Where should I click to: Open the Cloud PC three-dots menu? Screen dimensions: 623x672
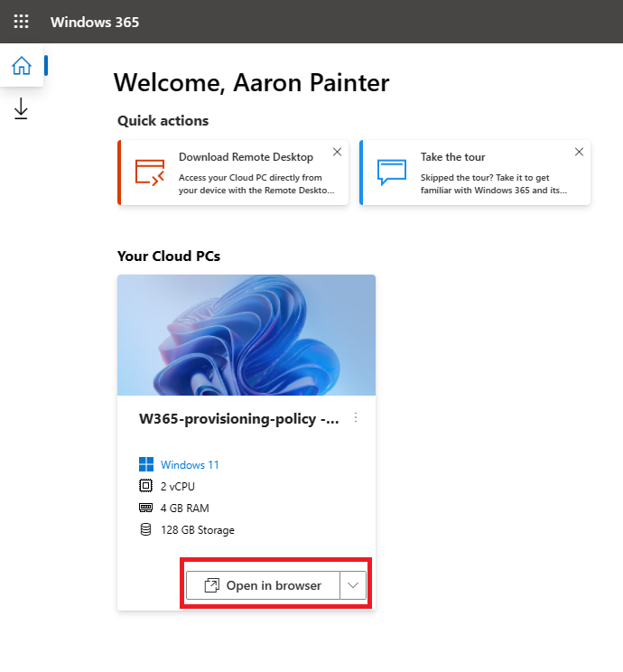pyautogui.click(x=356, y=417)
